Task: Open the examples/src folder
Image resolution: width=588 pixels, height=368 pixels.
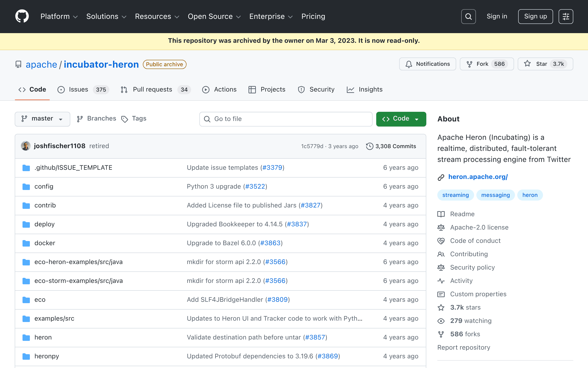Action: tap(54, 318)
